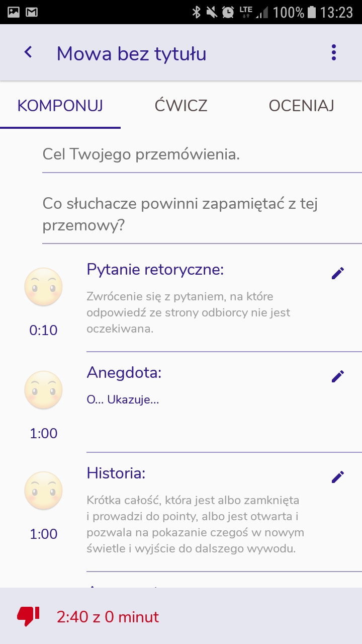Image resolution: width=362 pixels, height=644 pixels.
Task: Tap the emoji face next to Pytanie retoryczne
Action: (44, 287)
